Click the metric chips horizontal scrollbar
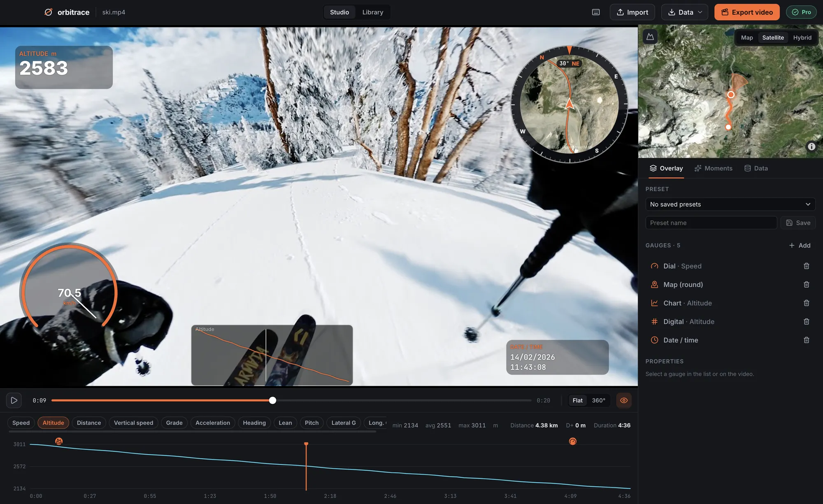 tap(192, 432)
